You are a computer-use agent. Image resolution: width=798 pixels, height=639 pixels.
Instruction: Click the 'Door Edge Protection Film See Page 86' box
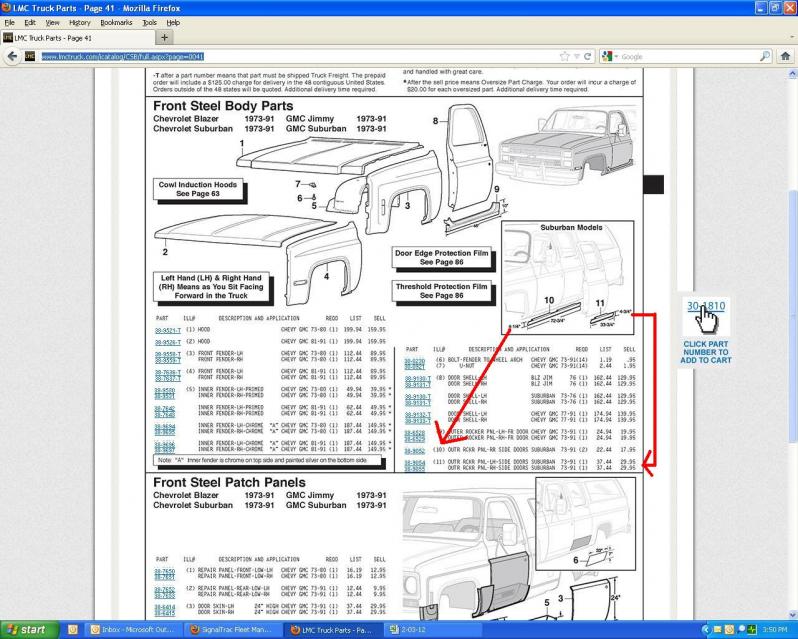[x=441, y=257]
